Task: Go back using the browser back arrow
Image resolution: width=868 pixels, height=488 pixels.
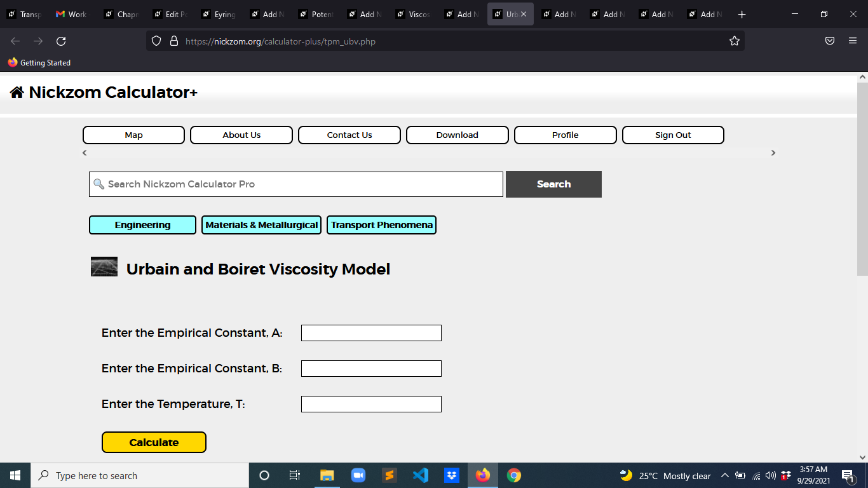Action: [x=15, y=41]
